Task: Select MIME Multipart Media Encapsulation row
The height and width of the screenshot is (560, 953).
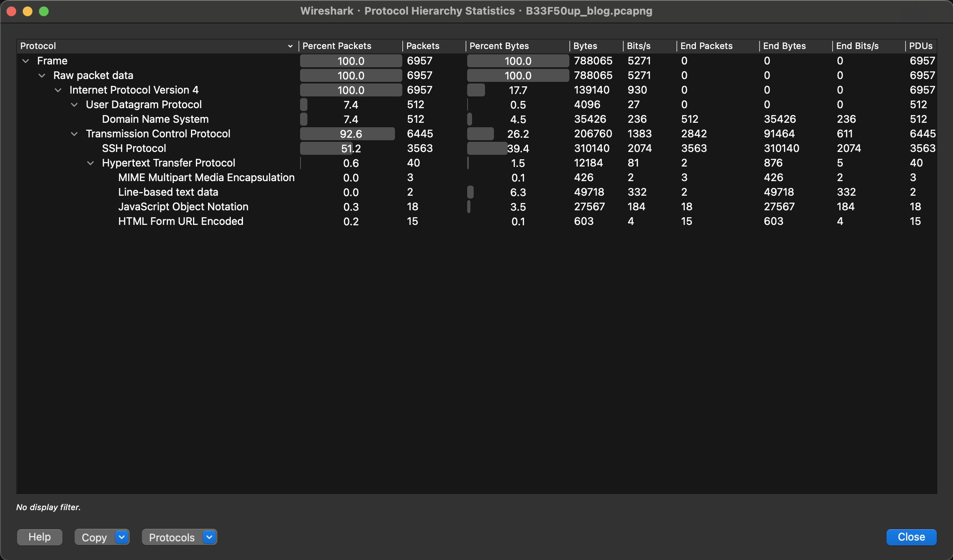Action: (x=206, y=177)
